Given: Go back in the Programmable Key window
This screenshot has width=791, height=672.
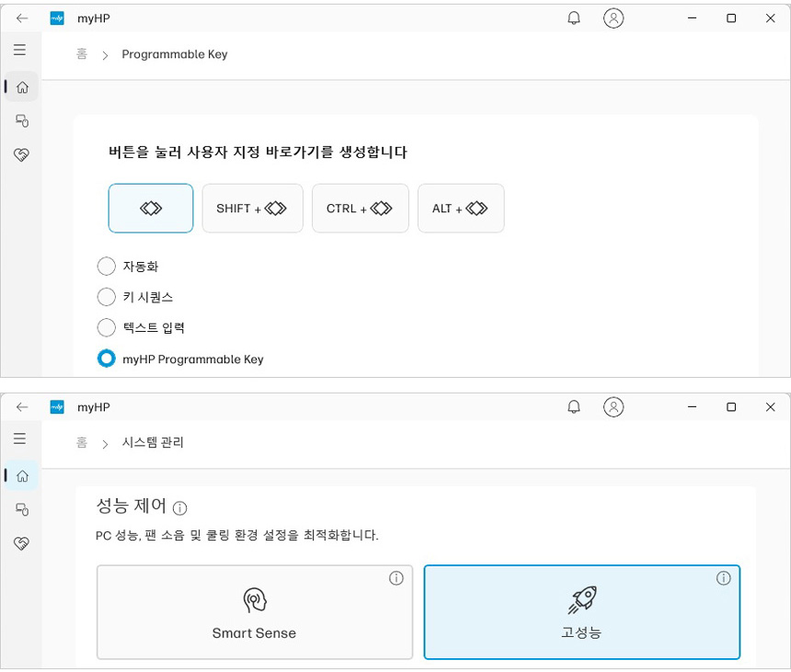Looking at the screenshot, I should (x=22, y=18).
